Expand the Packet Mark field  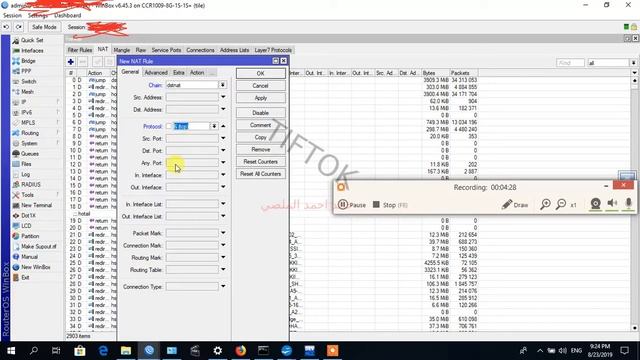coord(223,233)
